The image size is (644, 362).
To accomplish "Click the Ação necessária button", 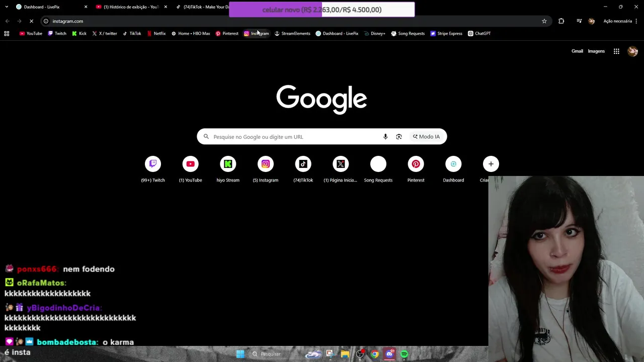I will [x=617, y=21].
